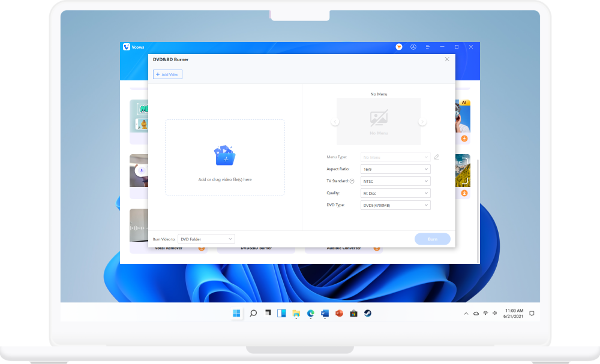Click the landscape thumbnail behind the dialog
Screen dimensions: 600x364
click(463, 170)
